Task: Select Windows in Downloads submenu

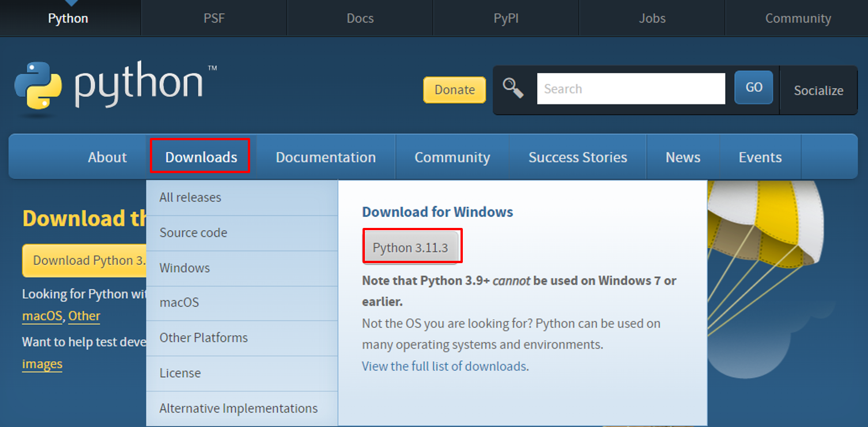Action: click(x=242, y=268)
